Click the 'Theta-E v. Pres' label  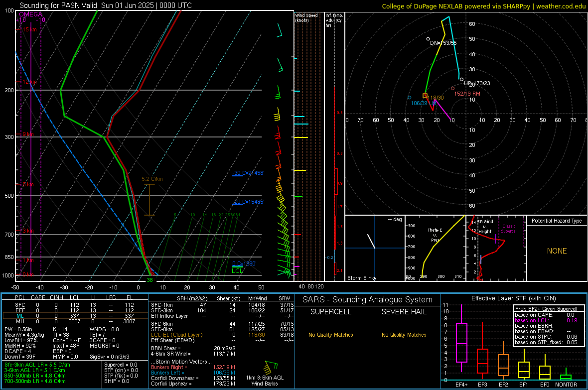[435, 235]
